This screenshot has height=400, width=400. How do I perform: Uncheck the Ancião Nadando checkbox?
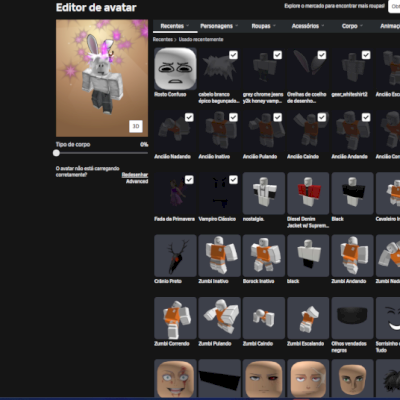coord(189,117)
